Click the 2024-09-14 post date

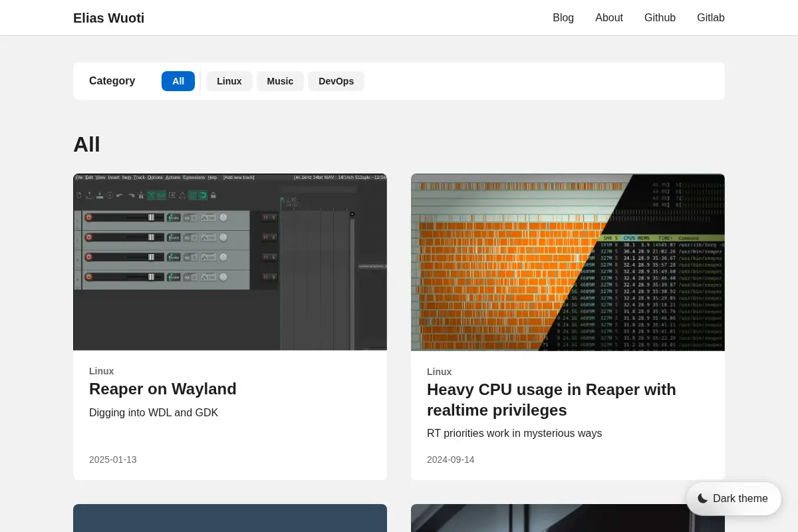451,460
